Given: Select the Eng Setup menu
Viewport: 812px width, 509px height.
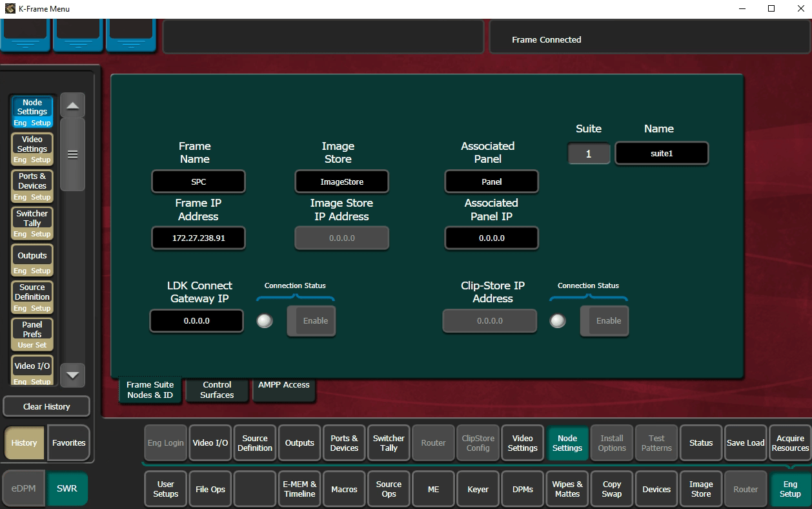Looking at the screenshot, I should (x=790, y=489).
